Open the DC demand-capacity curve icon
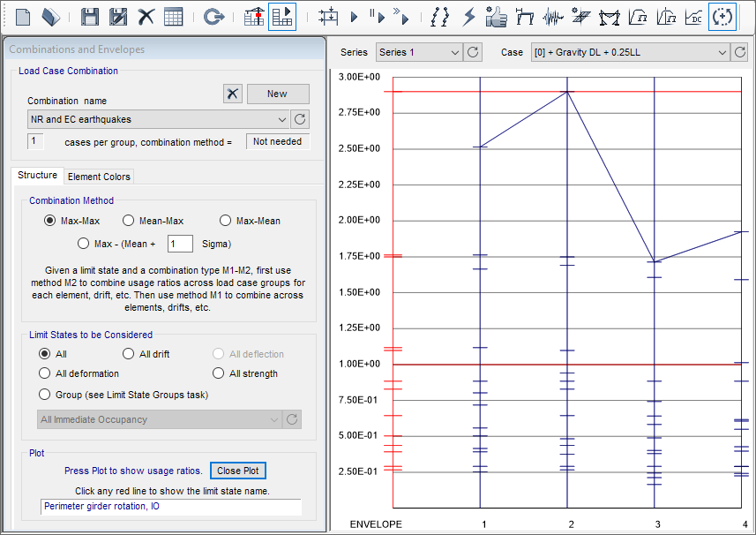 (693, 17)
